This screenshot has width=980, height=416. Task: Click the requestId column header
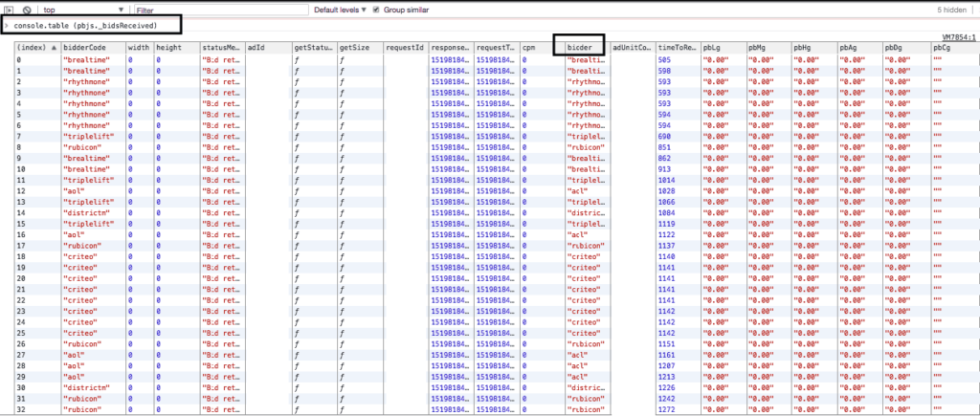(406, 47)
